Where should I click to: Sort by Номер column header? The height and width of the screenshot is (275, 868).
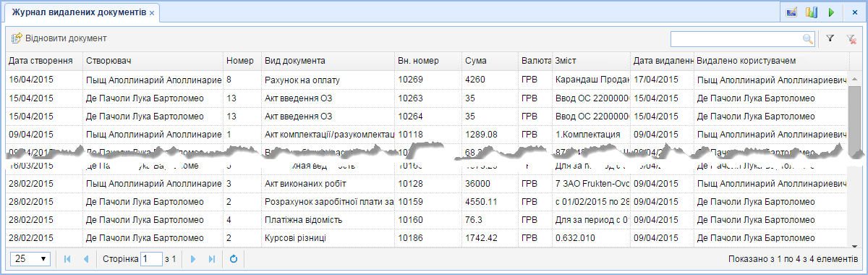(x=242, y=61)
